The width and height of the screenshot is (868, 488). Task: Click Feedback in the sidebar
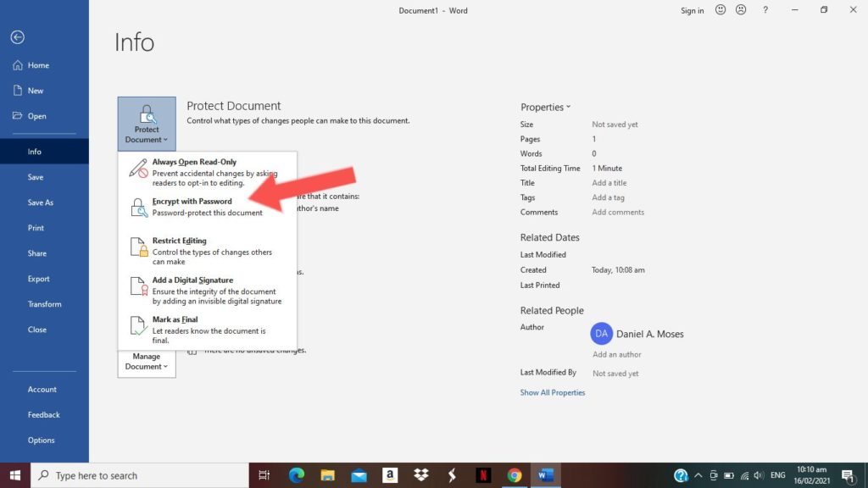44,415
